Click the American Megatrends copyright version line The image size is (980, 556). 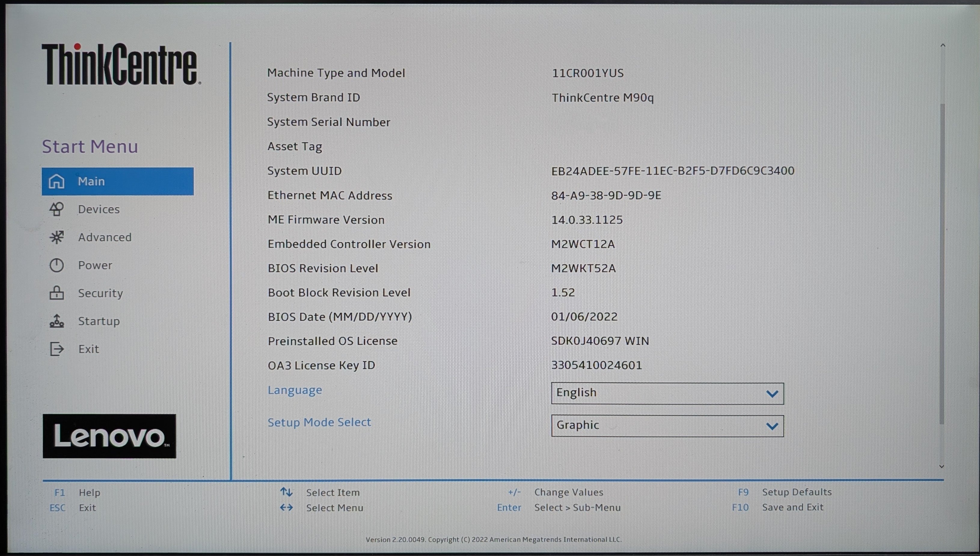494,539
